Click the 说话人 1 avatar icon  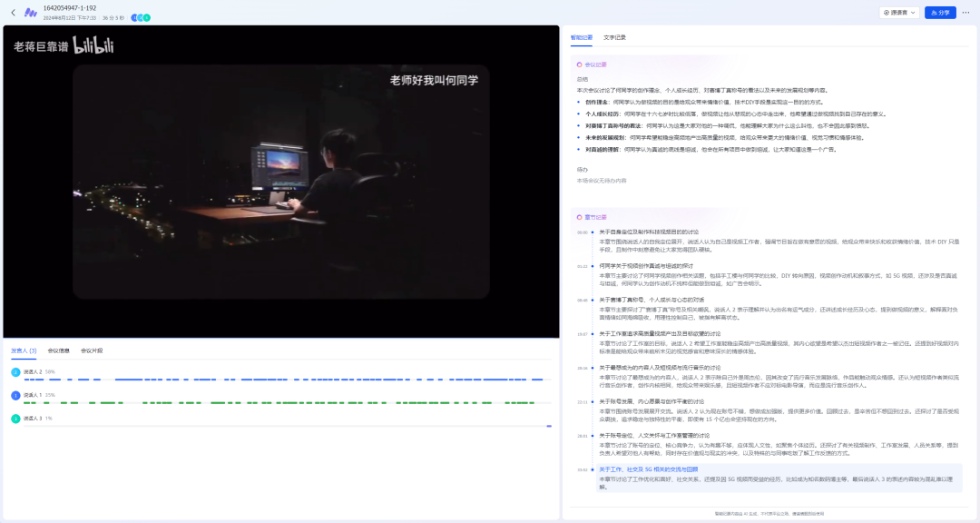point(15,395)
